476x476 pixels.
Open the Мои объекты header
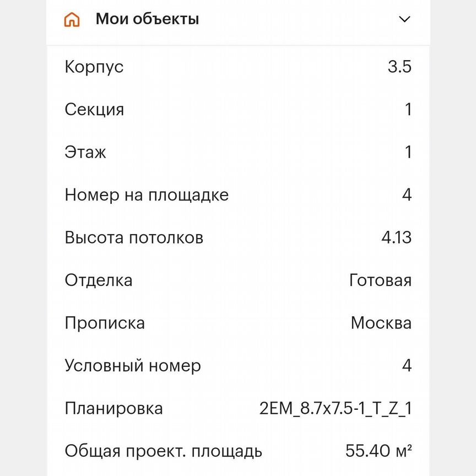(x=147, y=18)
